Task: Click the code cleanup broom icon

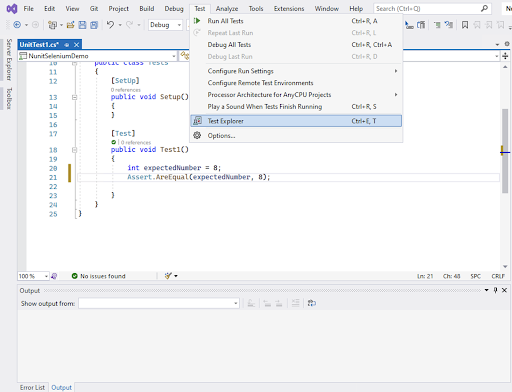Action: click(168, 276)
